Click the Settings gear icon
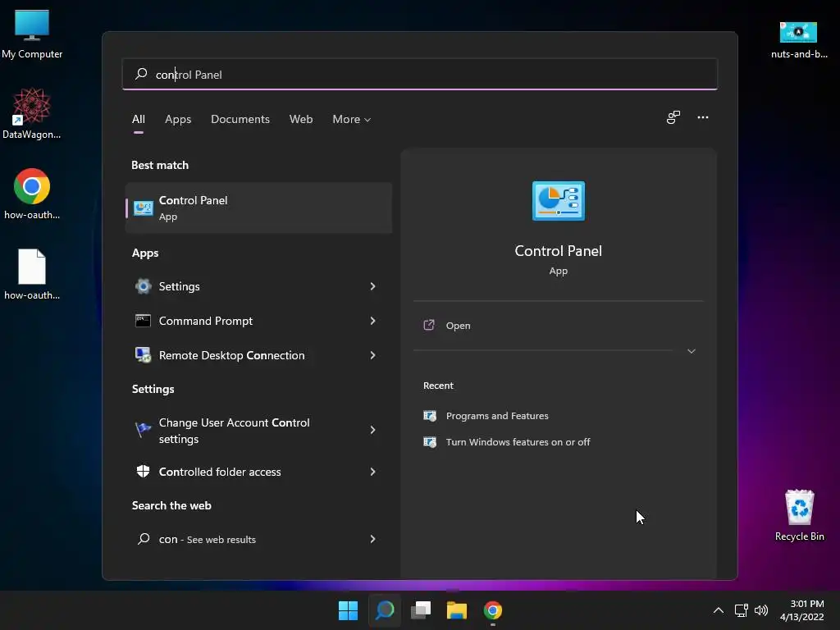This screenshot has width=840, height=630. coord(143,286)
